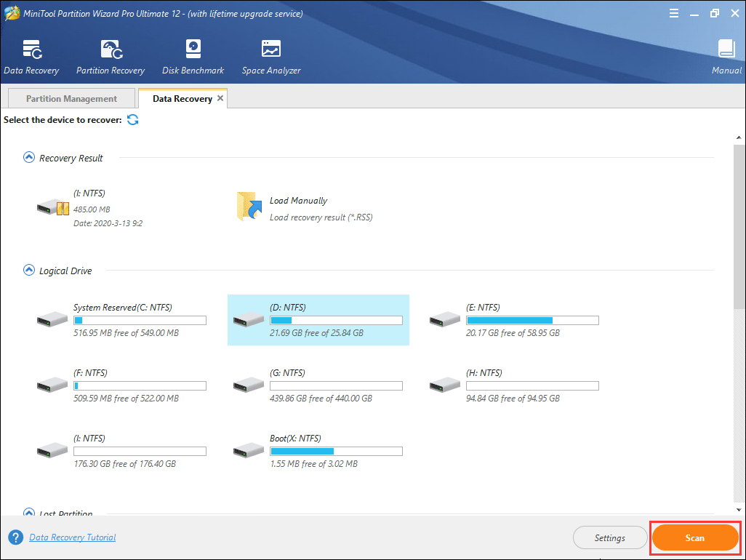Image resolution: width=746 pixels, height=560 pixels.
Task: Open the Data Recovery Tutorial link
Action: pos(72,537)
